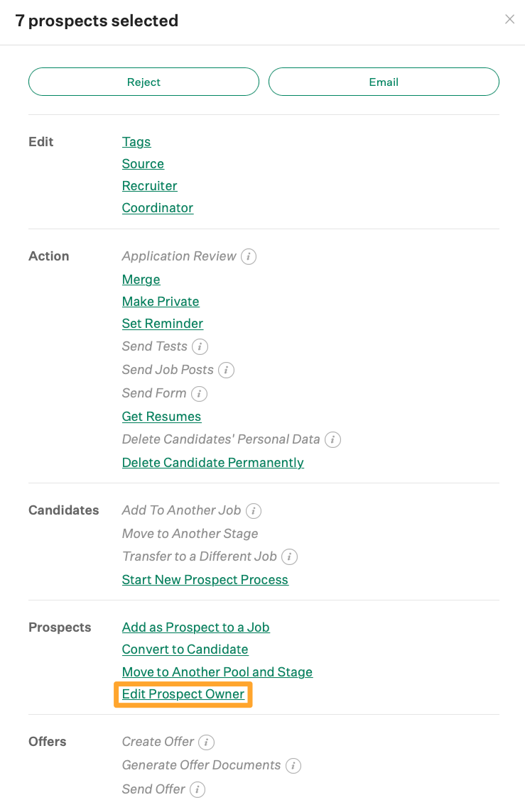Open Edit Prospect Owner link
This screenshot has width=525, height=812.
click(183, 694)
